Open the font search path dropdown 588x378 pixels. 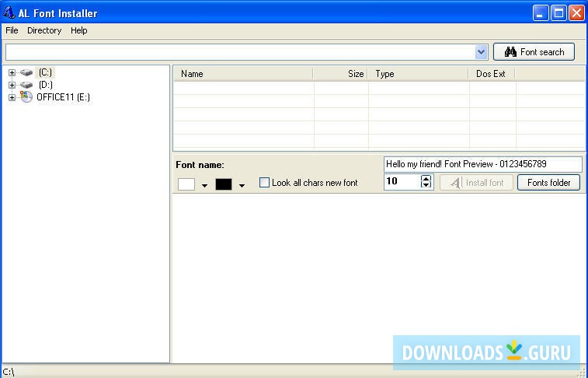click(x=481, y=52)
